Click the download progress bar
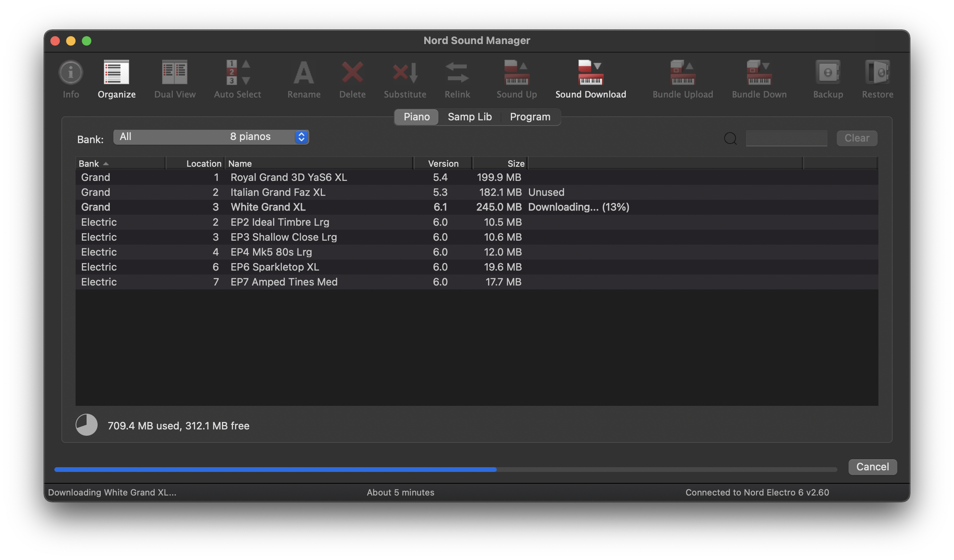Viewport: 954px width, 560px height. (x=446, y=470)
